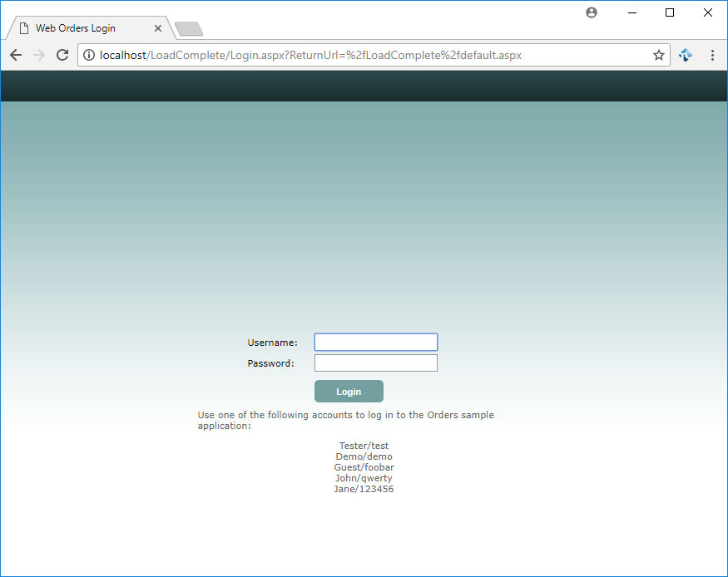Image resolution: width=728 pixels, height=577 pixels.
Task: Open the Chrome three-dot menu
Action: [712, 55]
